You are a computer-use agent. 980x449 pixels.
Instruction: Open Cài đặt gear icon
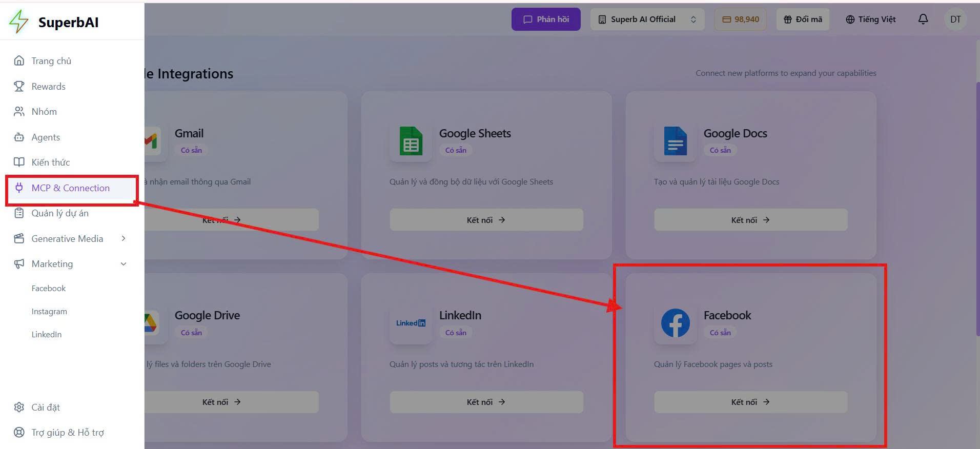coord(19,407)
